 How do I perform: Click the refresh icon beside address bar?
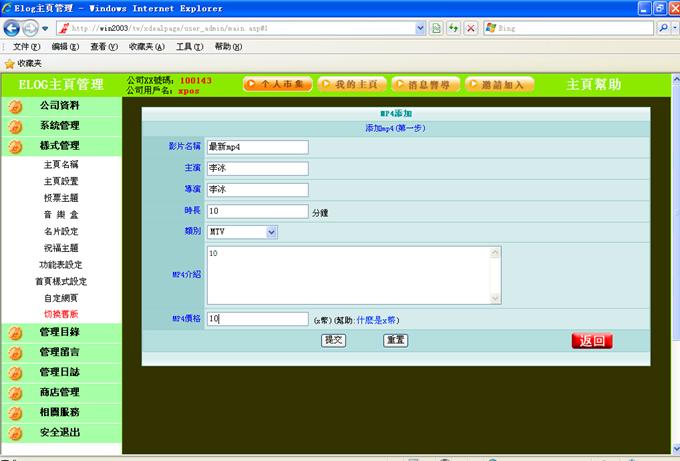tap(453, 28)
